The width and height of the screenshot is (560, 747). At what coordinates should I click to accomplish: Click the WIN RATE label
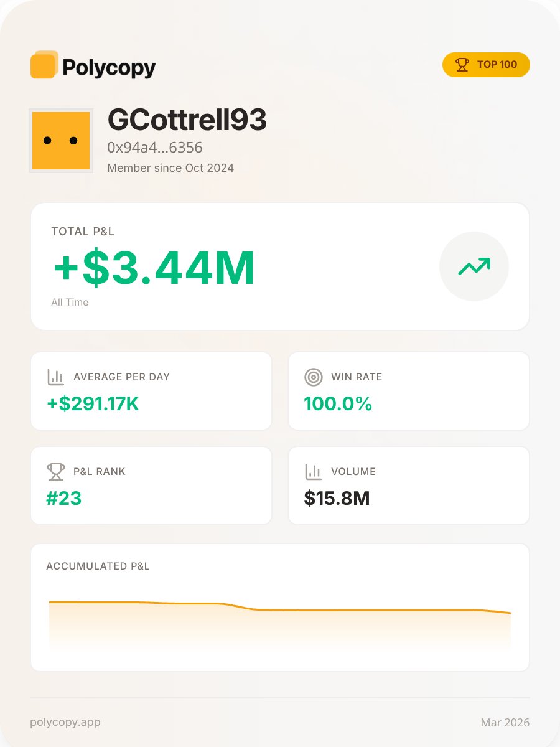pos(357,377)
